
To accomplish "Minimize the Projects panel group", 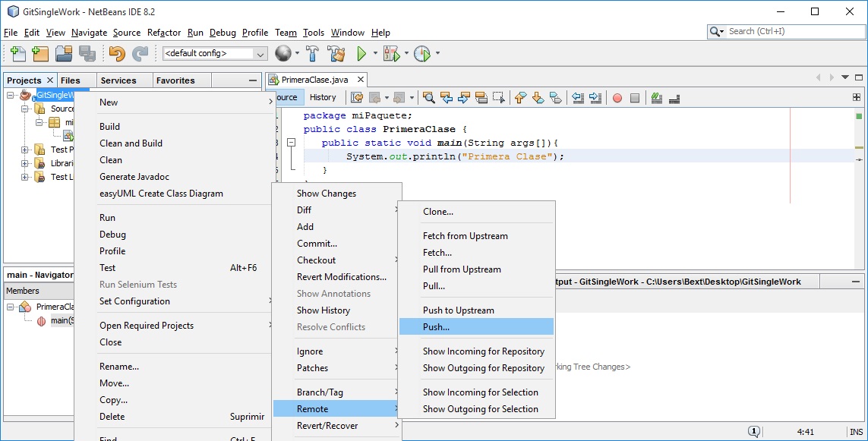I will [x=253, y=80].
